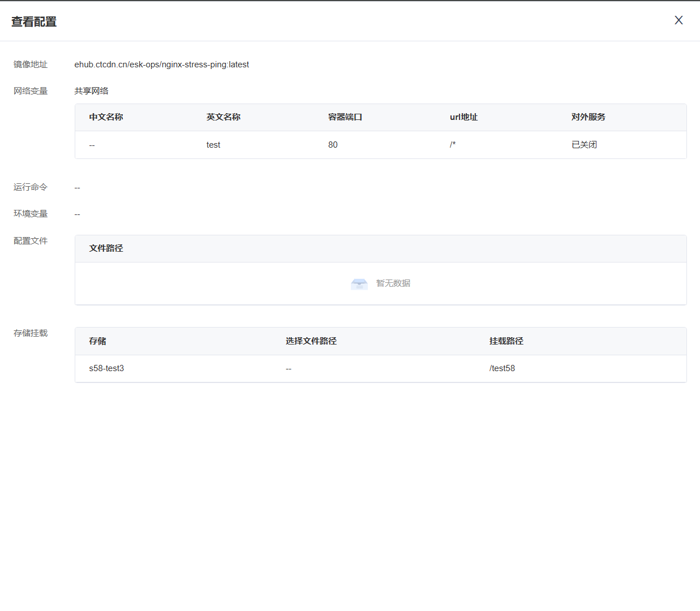This screenshot has height=611, width=700.
Task: Click the 暂无数据 placeholder text
Action: pyautogui.click(x=393, y=283)
